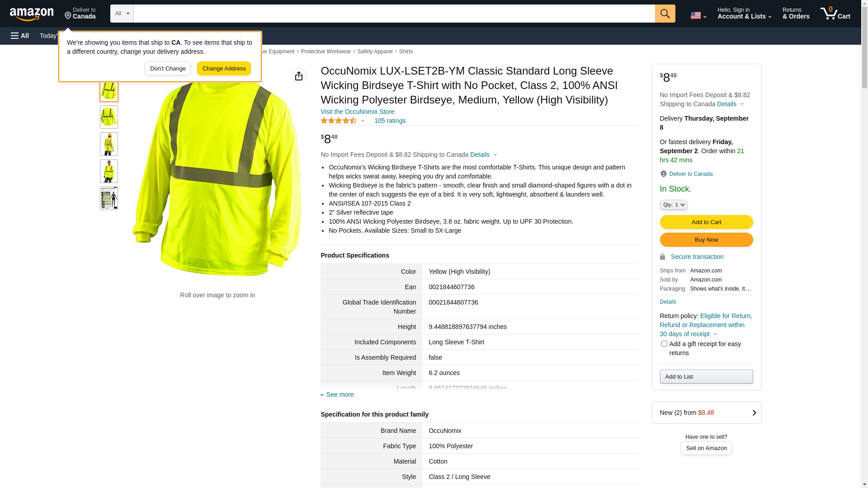Click the star rating icon
The width and height of the screenshot is (868, 488).
pyautogui.click(x=339, y=121)
